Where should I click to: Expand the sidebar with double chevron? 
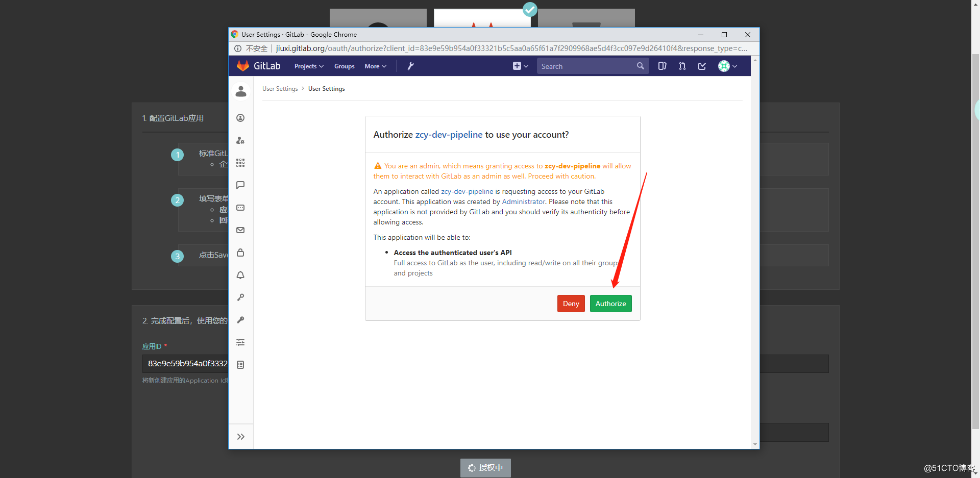tap(241, 437)
